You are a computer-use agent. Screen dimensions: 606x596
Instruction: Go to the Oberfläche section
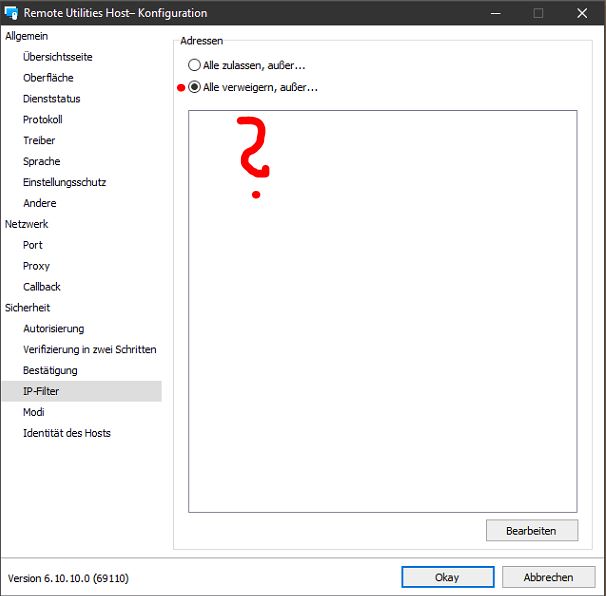point(48,78)
